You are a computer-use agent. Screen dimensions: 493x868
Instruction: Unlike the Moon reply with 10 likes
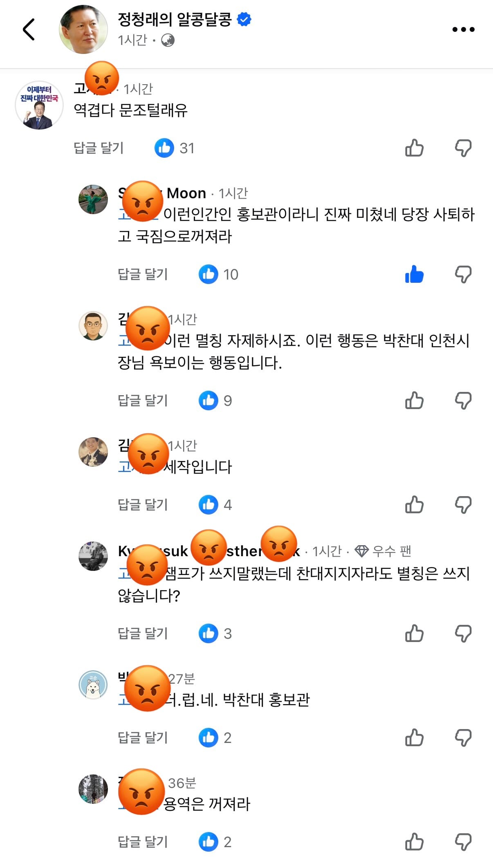pos(414,274)
